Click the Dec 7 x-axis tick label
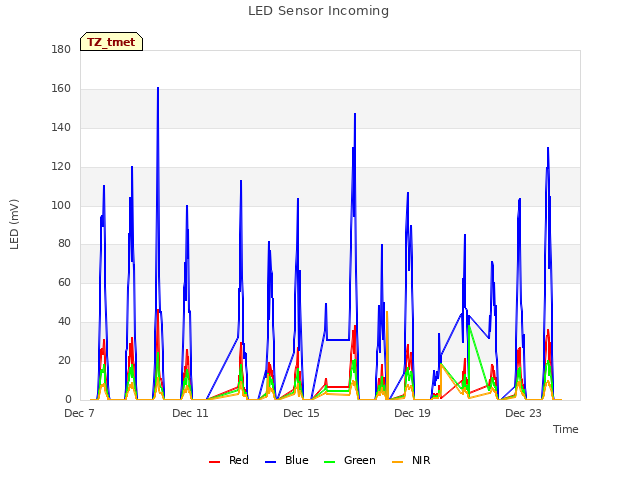The image size is (640, 480). coord(79,413)
